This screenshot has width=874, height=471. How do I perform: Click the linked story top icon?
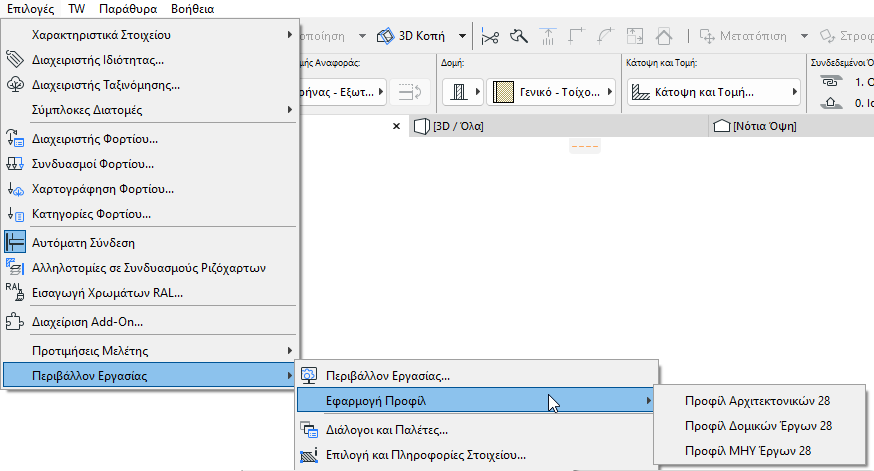831,82
